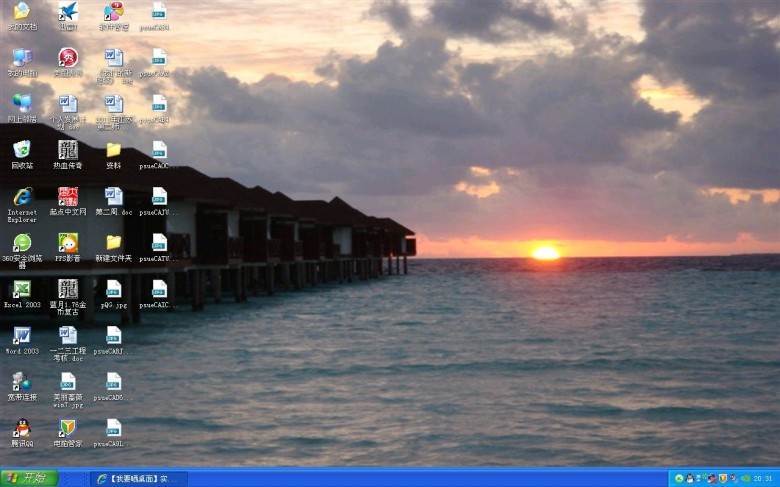Screen dimensions: 780x487
Task: Open the 腾讯QQ penguin icon
Action: pos(21,427)
